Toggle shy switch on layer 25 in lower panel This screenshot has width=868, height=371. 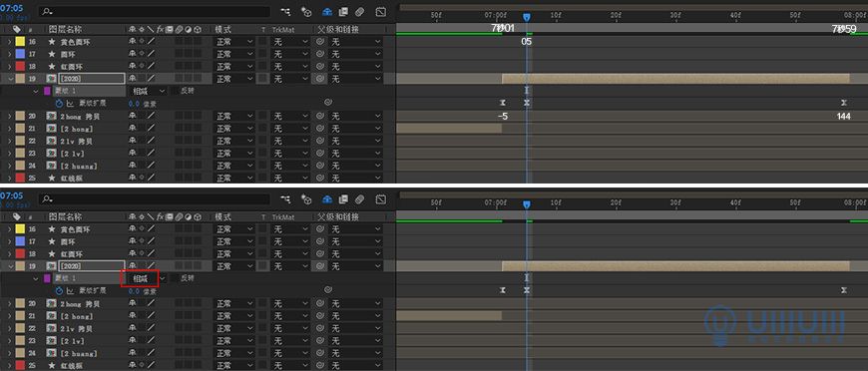[133, 365]
